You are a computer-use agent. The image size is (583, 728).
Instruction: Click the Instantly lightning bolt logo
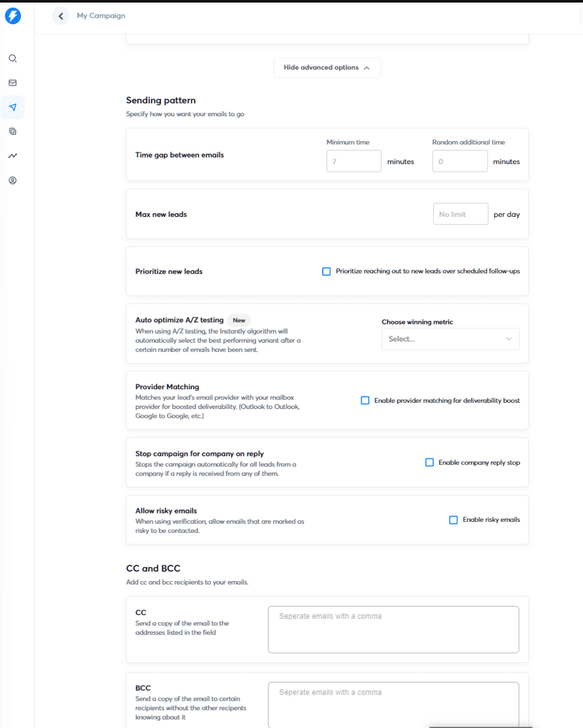pos(13,16)
